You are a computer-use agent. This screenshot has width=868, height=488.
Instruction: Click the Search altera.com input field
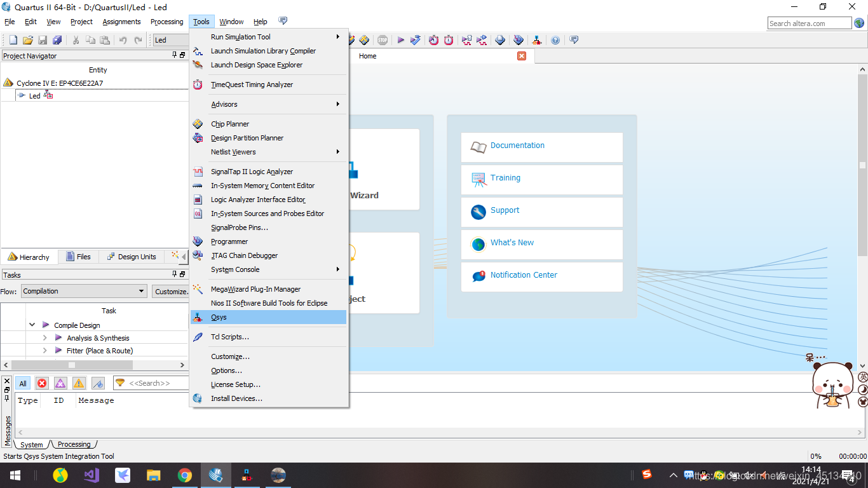coord(810,24)
